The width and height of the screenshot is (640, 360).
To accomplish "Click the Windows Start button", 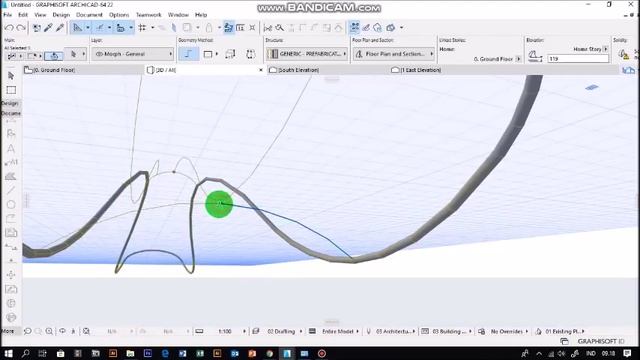I will pyautogui.click(x=8, y=353).
